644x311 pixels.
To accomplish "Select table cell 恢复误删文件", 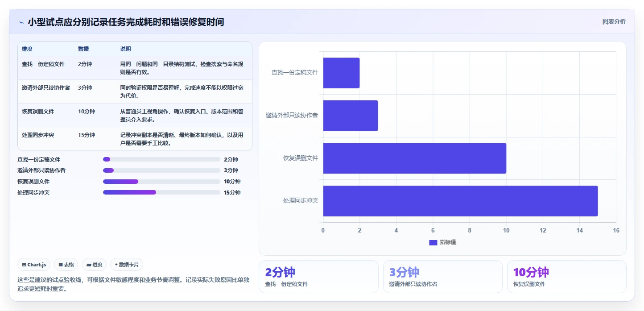I will 38,112.
